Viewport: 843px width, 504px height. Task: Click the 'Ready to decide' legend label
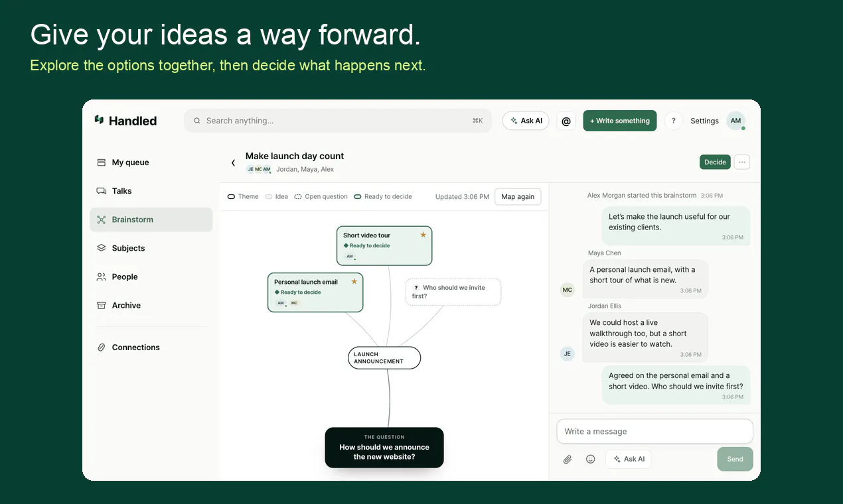388,197
